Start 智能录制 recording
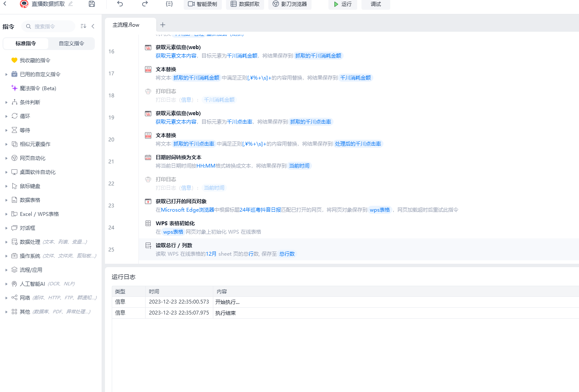The image size is (579, 392). (203, 4)
